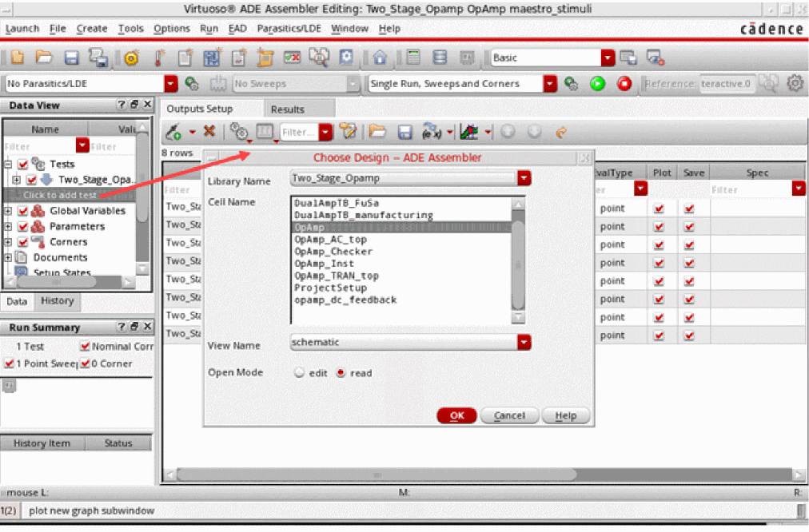This screenshot has width=809, height=532.
Task: Toggle the Parameters checkbox
Action: pos(23,226)
